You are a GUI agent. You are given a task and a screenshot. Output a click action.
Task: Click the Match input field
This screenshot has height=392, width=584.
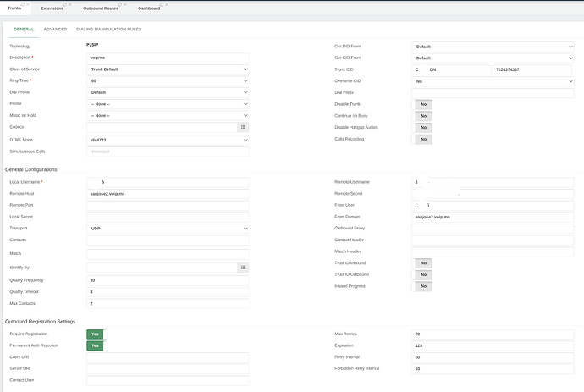click(168, 254)
